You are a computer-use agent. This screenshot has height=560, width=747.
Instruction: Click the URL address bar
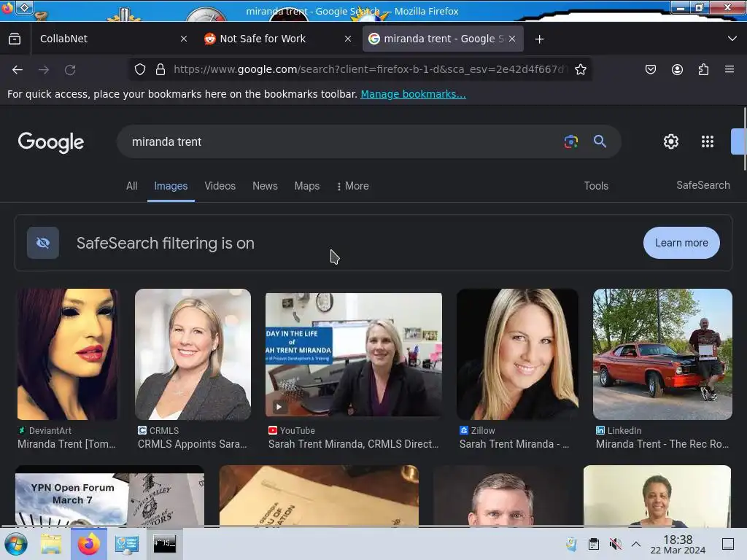tap(369, 69)
